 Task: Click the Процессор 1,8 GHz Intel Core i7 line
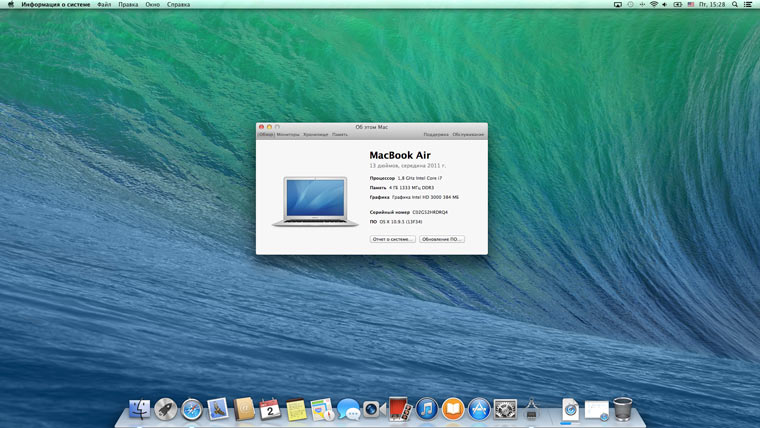(406, 178)
